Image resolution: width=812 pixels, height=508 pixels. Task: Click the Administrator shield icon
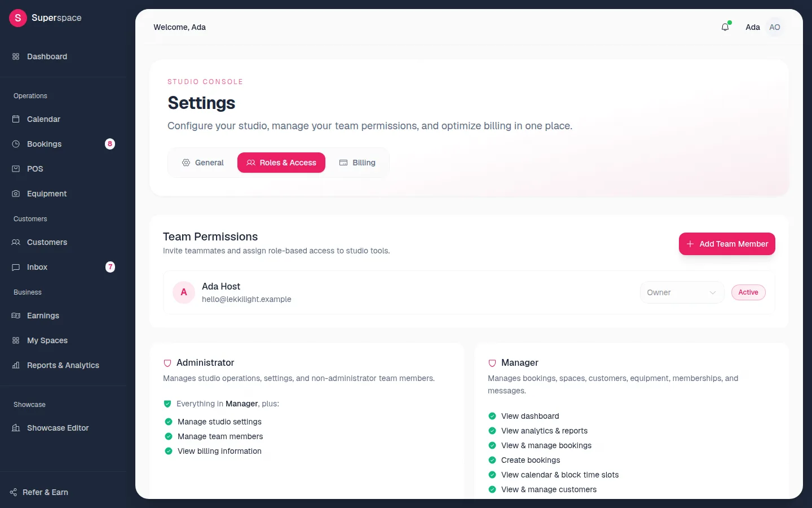[x=167, y=363]
